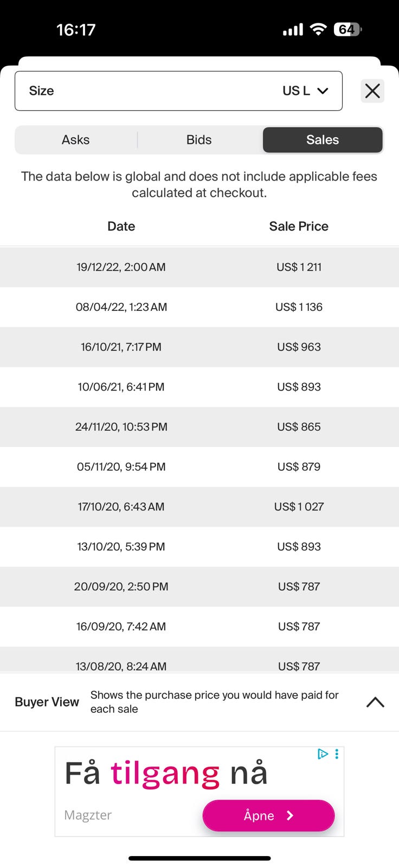Click the Magzter advertiser label
The image size is (399, 868).
coord(88,815)
